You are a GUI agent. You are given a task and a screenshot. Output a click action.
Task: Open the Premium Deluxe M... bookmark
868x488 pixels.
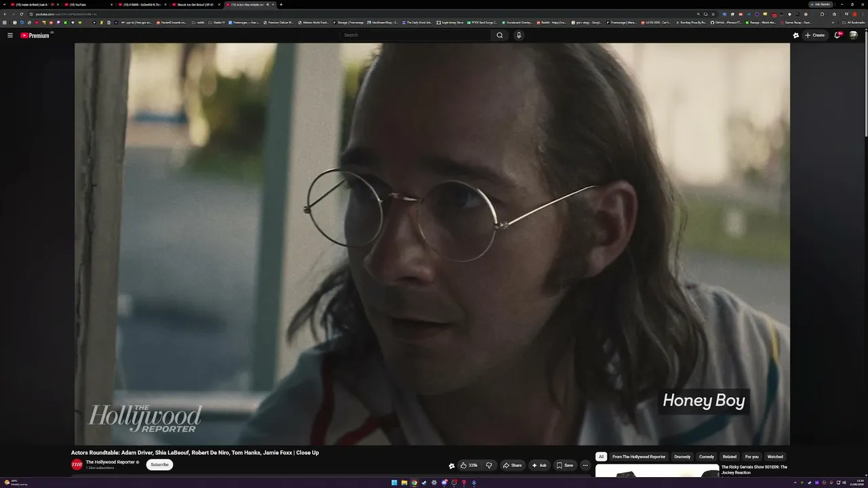tap(279, 22)
